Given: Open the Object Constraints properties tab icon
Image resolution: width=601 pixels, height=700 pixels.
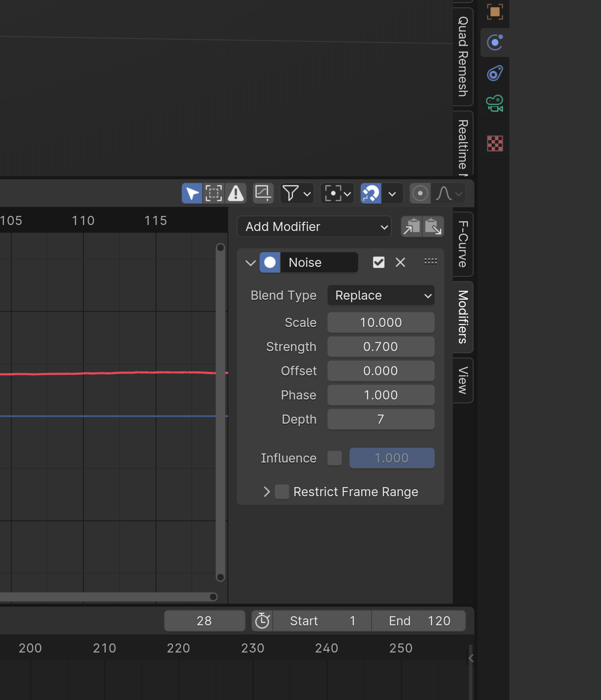Looking at the screenshot, I should click(495, 73).
